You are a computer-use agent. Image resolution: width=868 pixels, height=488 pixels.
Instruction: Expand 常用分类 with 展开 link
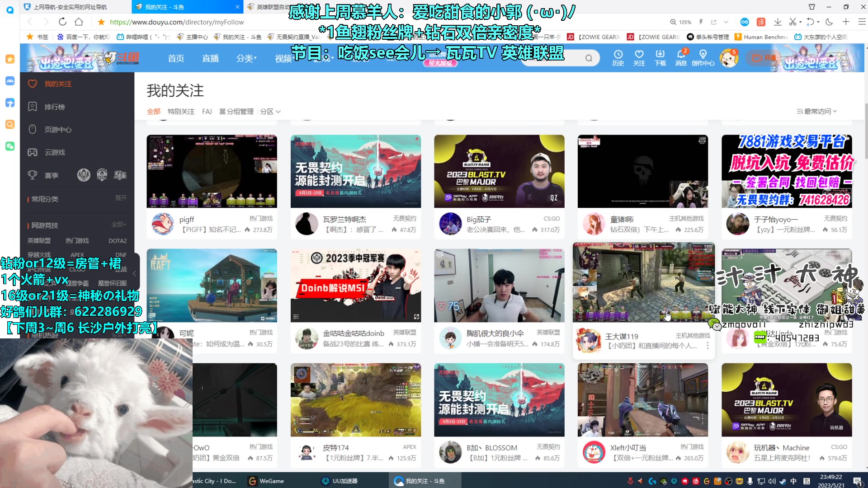point(121,198)
